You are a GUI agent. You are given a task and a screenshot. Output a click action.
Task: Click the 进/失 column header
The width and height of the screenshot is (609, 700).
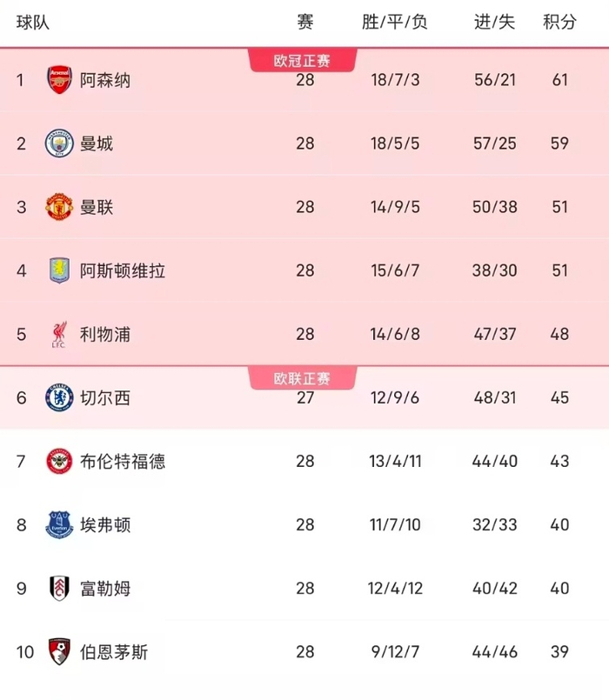[493, 22]
